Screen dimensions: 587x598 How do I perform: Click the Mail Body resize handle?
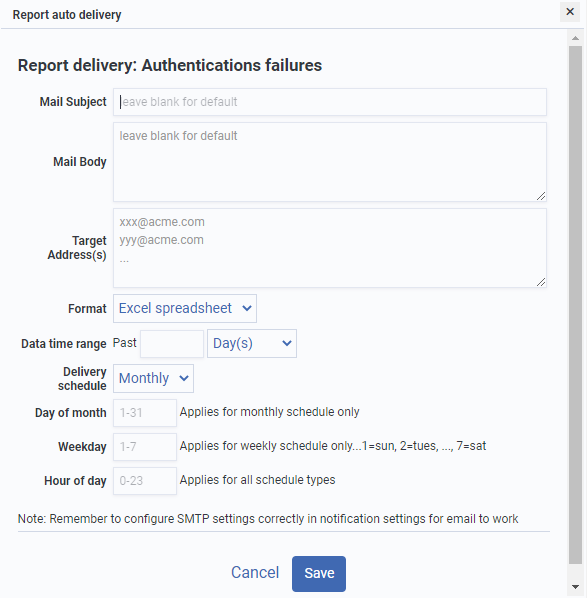click(541, 196)
